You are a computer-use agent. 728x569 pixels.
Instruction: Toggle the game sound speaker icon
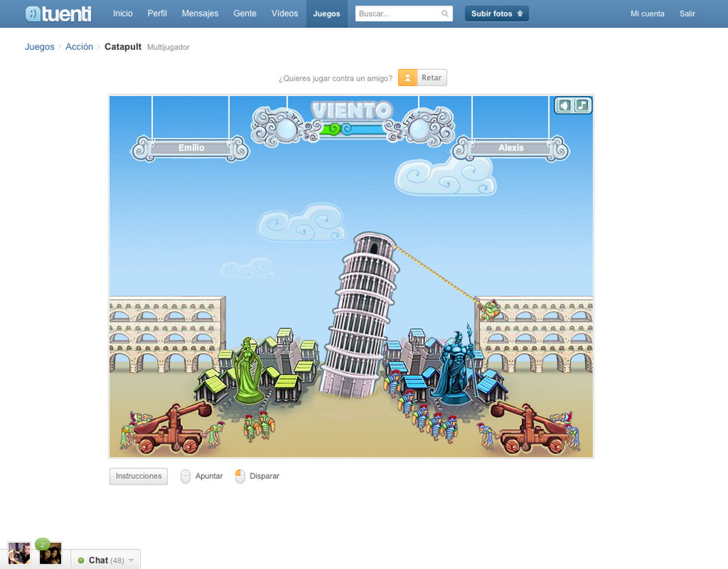(565, 106)
